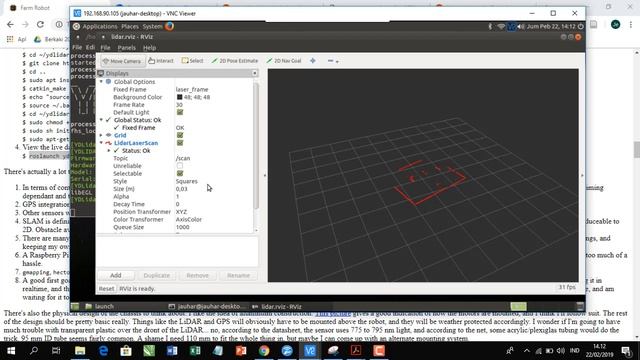Image resolution: width=640 pixels, height=360 pixels.
Task: Collapse the Global Status: Ok node
Action: (101, 120)
